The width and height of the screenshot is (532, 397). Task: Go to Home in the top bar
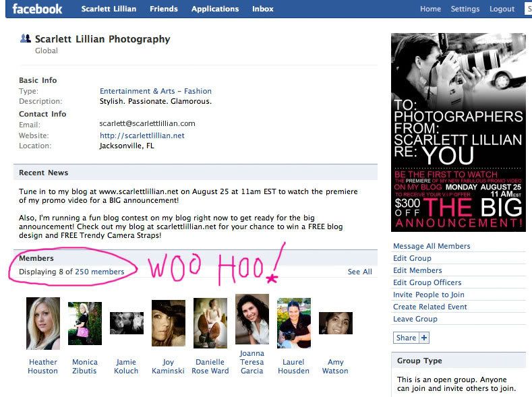pyautogui.click(x=430, y=9)
